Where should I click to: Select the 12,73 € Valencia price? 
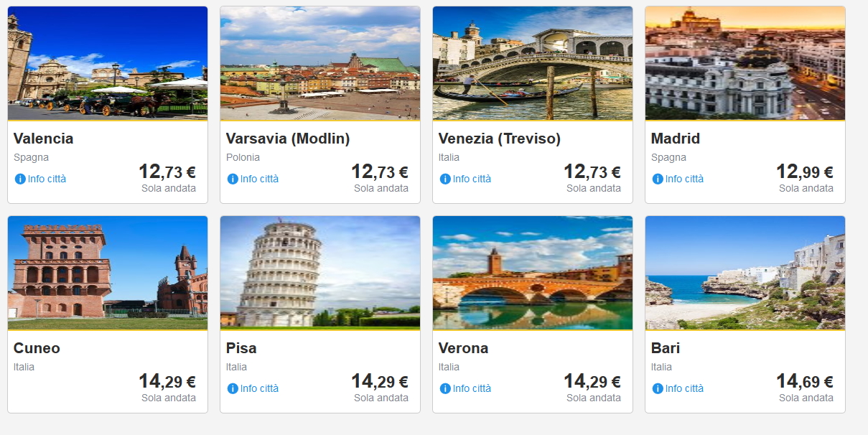[x=167, y=172]
